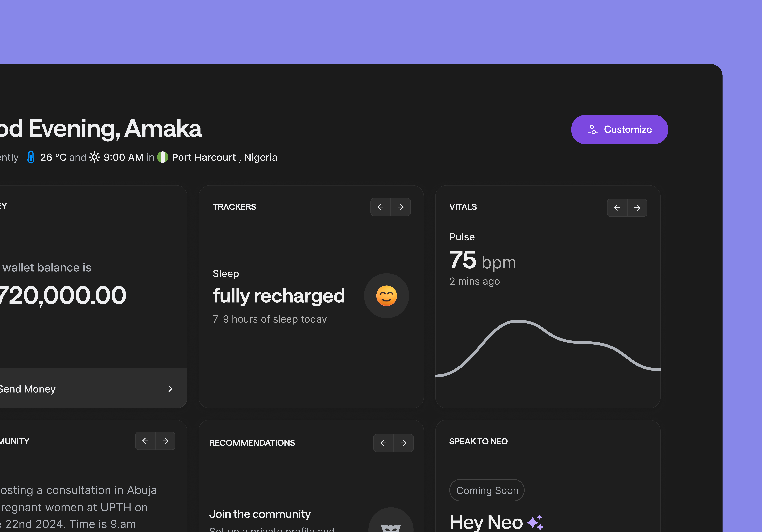Screen dimensions: 762x532
Task: Click the community card right arrow
Action: click(x=165, y=441)
